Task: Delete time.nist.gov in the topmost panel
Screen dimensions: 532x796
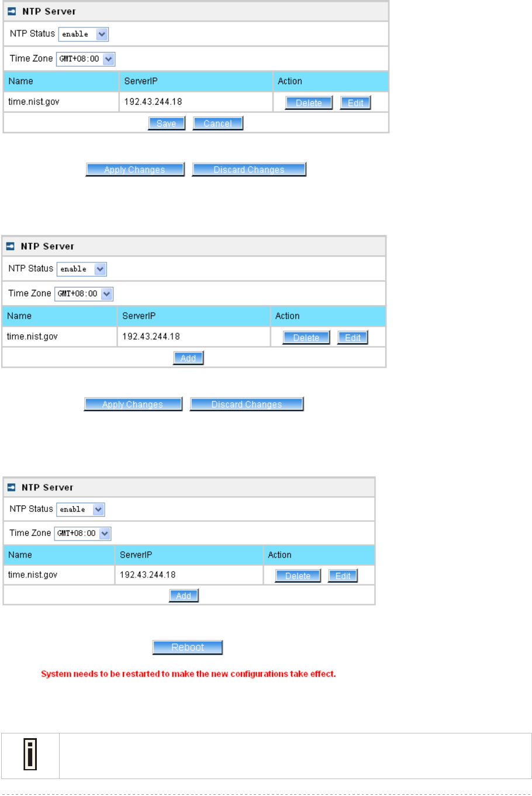Action: (x=309, y=103)
